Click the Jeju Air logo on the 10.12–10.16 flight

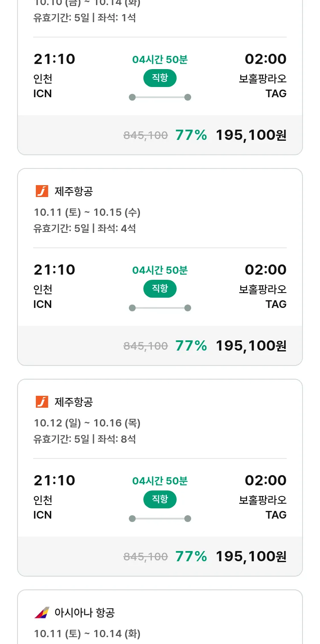click(42, 402)
